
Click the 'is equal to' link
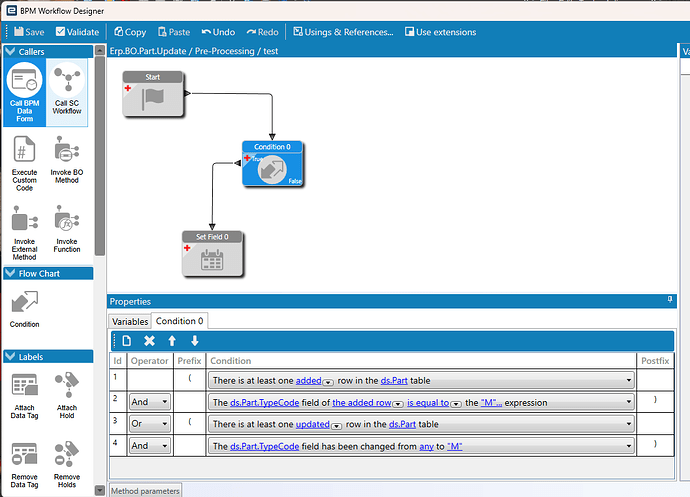[428, 402]
